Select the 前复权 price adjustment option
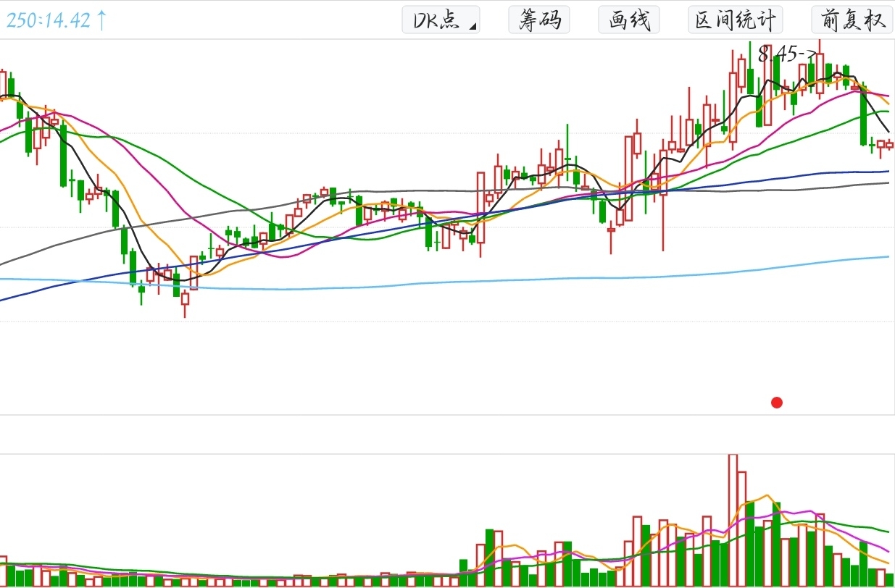 (x=852, y=20)
